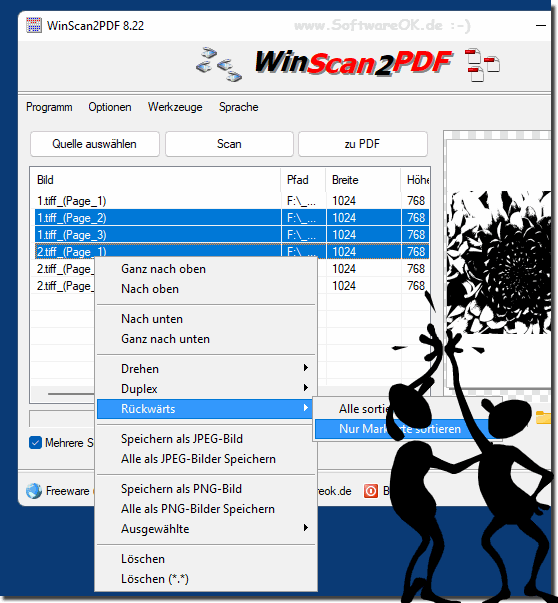Click the Scan button
The image size is (558, 603).
point(229,144)
